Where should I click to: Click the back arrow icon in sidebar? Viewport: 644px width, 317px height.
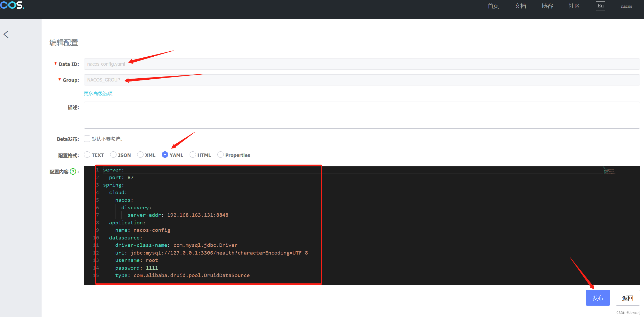click(x=6, y=34)
